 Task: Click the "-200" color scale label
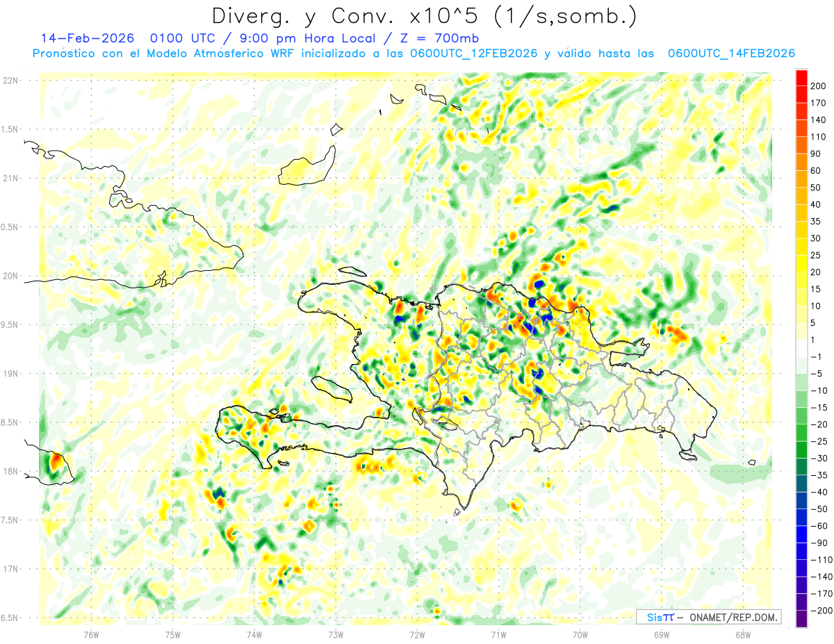click(x=821, y=611)
